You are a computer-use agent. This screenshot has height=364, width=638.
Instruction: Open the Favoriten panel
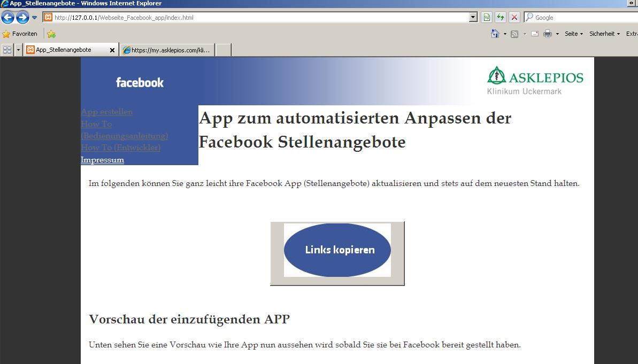pos(20,34)
